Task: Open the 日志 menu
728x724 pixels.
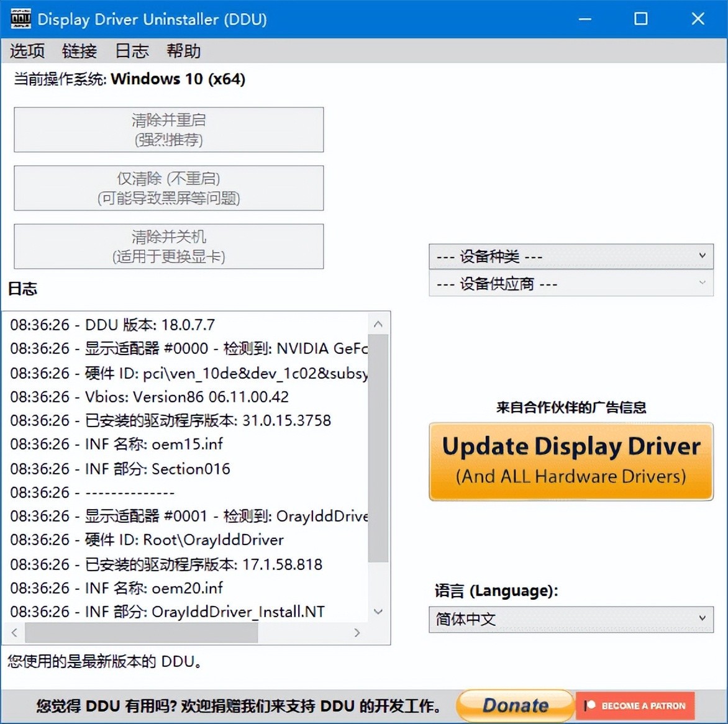Action: pos(131,51)
